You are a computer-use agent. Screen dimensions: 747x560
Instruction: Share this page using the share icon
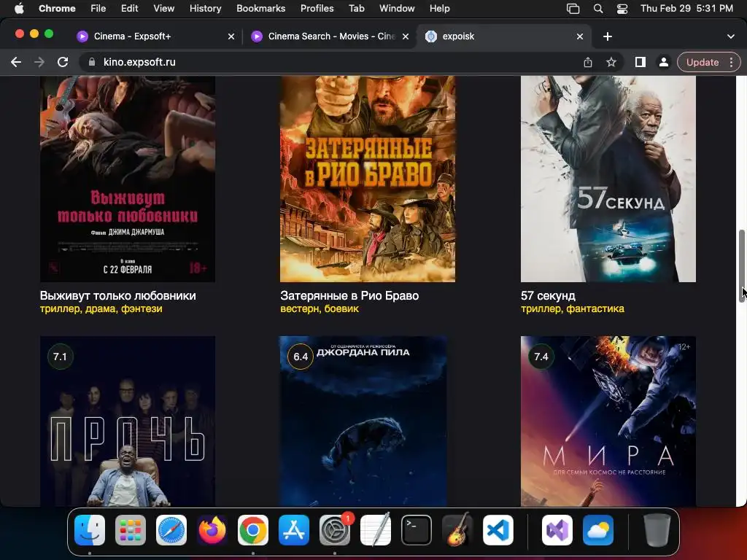588,63
